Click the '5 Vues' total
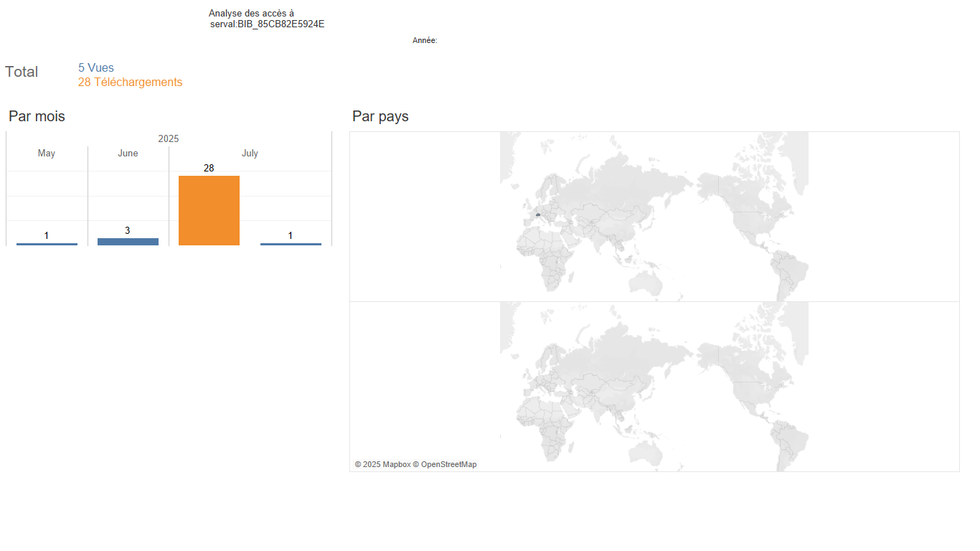The width and height of the screenshot is (980, 551). 96,68
